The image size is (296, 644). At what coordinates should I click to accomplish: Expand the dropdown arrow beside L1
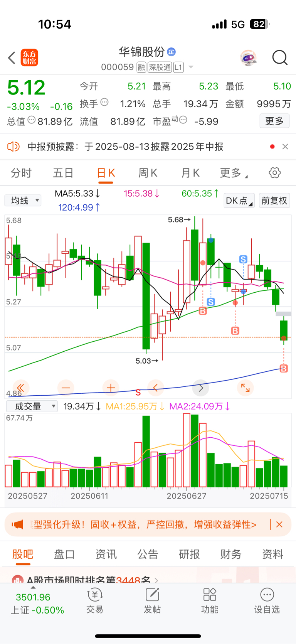[190, 67]
